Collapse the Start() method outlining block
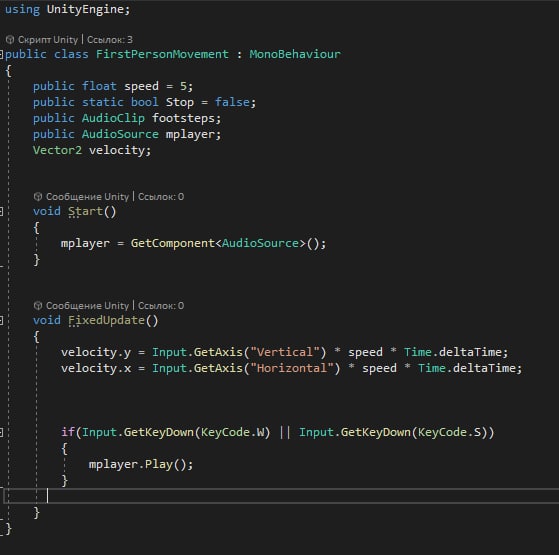The width and height of the screenshot is (559, 555). click(x=1, y=211)
